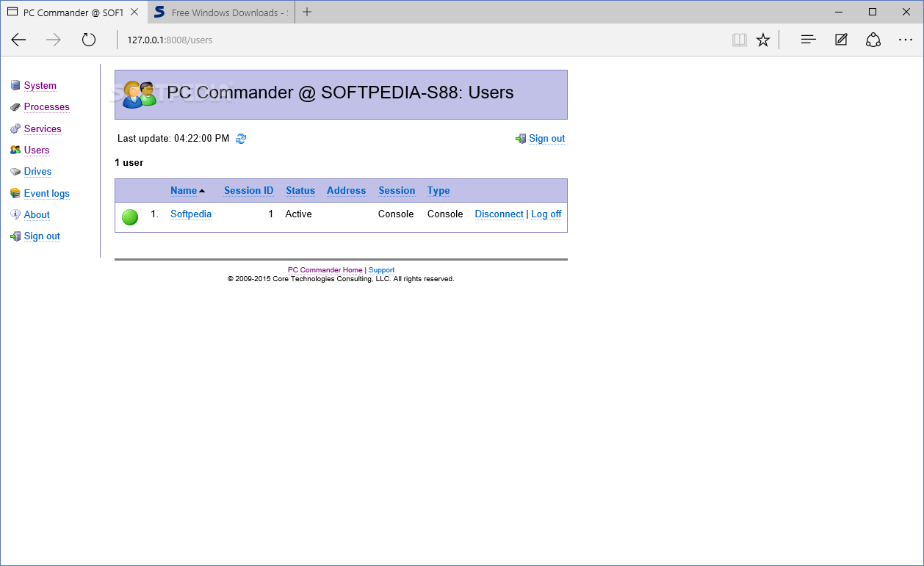Disconnect the Softpedia session
The width and height of the screenshot is (924, 566).
tap(499, 214)
